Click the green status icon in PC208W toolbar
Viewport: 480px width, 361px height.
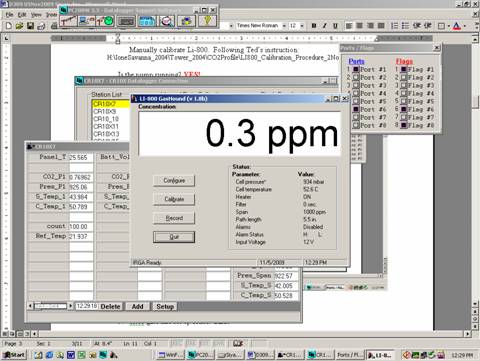pos(105,21)
